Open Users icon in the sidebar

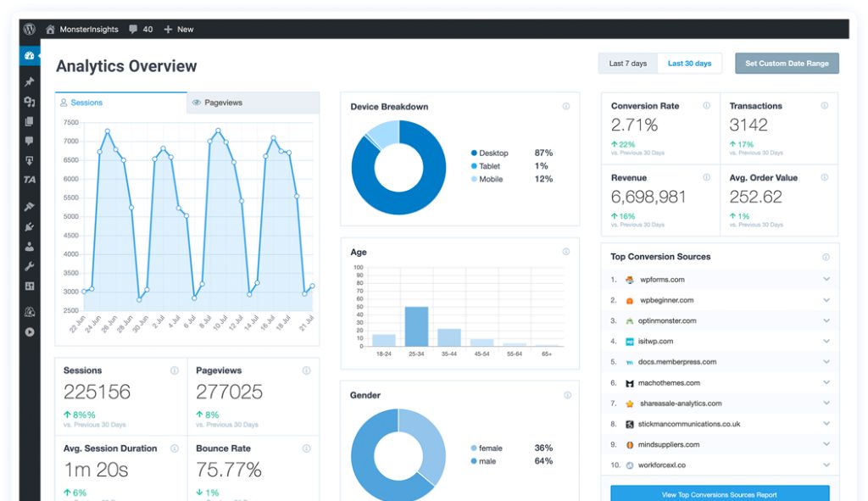coord(30,247)
